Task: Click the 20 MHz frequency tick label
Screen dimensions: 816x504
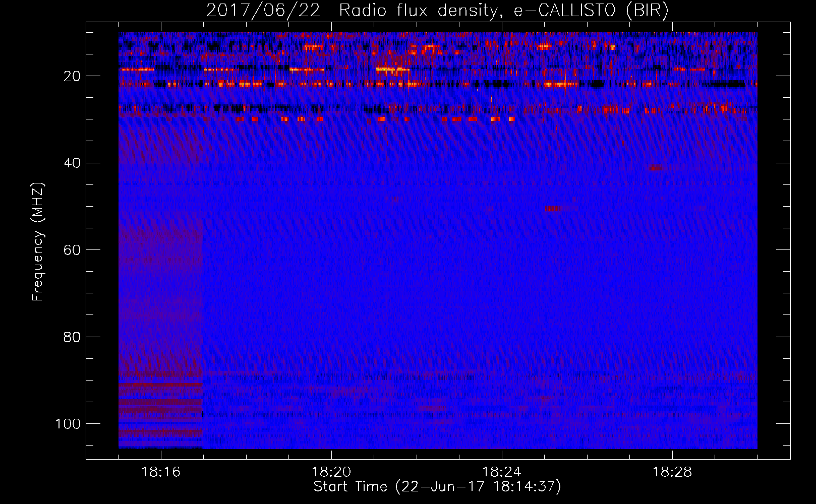Action: [x=72, y=76]
